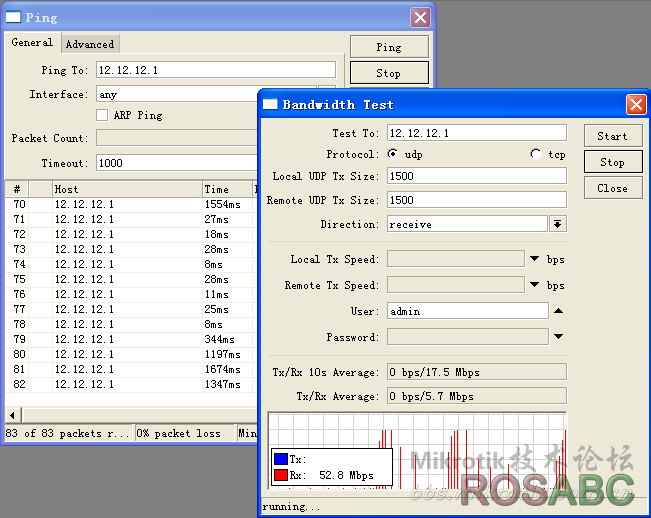Image resolution: width=651 pixels, height=518 pixels.
Task: Click the Rx 52.8 Mbps legend value
Action: pyautogui.click(x=346, y=475)
